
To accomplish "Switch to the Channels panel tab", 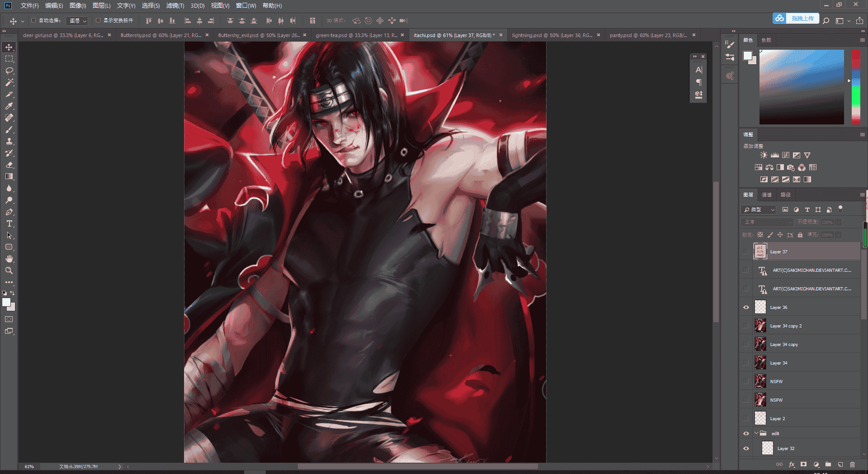I will pos(767,194).
